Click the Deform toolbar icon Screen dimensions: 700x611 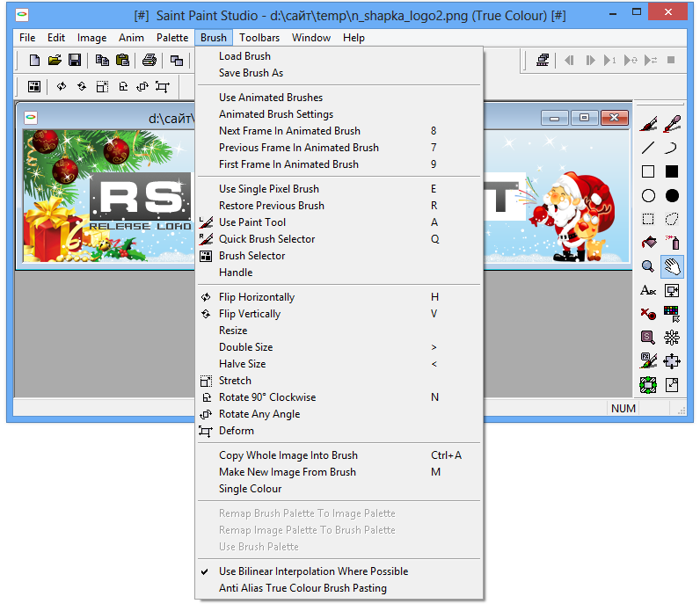163,86
